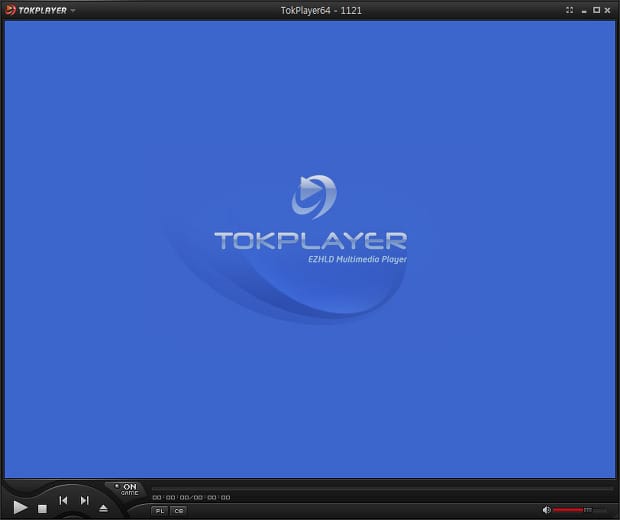Minimize the TokPlayer window
This screenshot has width=620, height=520.
[x=584, y=11]
